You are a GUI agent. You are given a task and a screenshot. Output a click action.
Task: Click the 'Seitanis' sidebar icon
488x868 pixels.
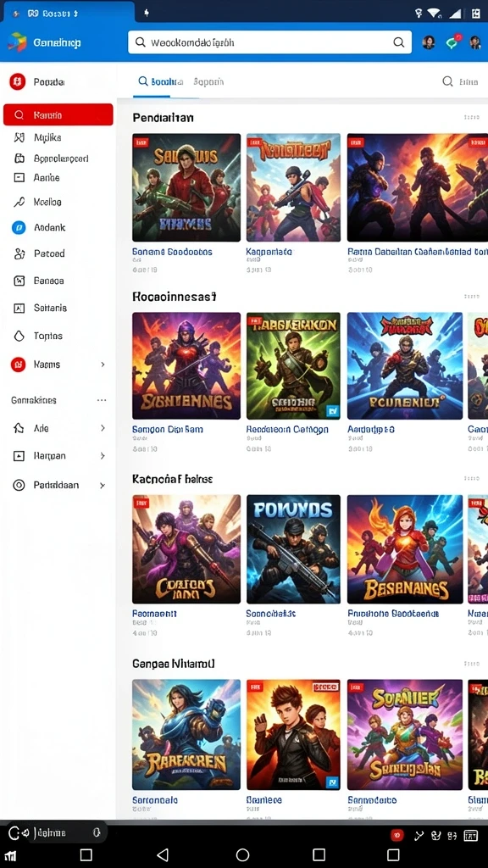(19, 308)
